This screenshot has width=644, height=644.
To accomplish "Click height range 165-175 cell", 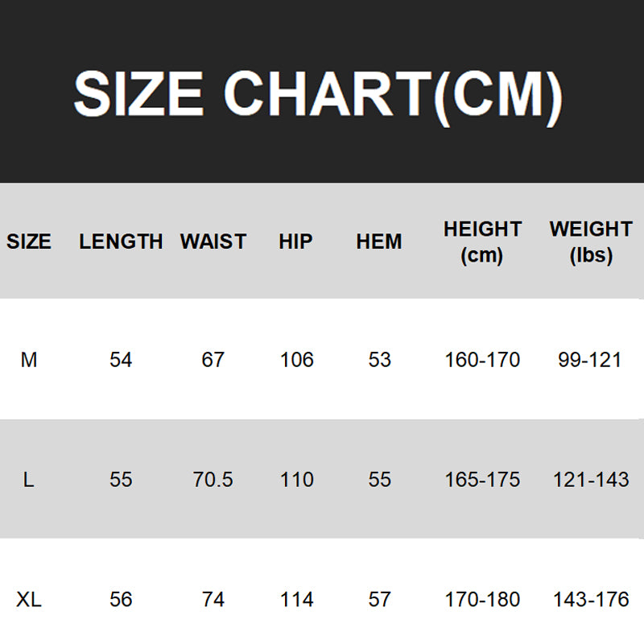I will pos(482,480).
